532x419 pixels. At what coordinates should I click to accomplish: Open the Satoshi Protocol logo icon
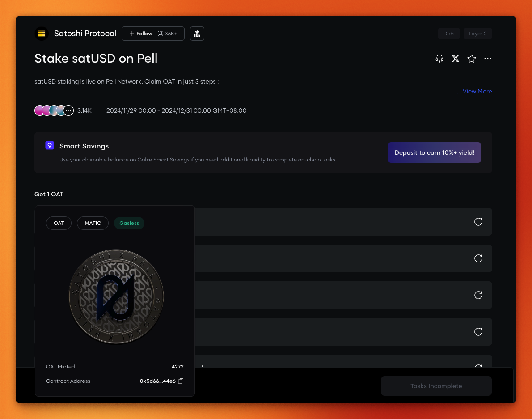pos(42,34)
